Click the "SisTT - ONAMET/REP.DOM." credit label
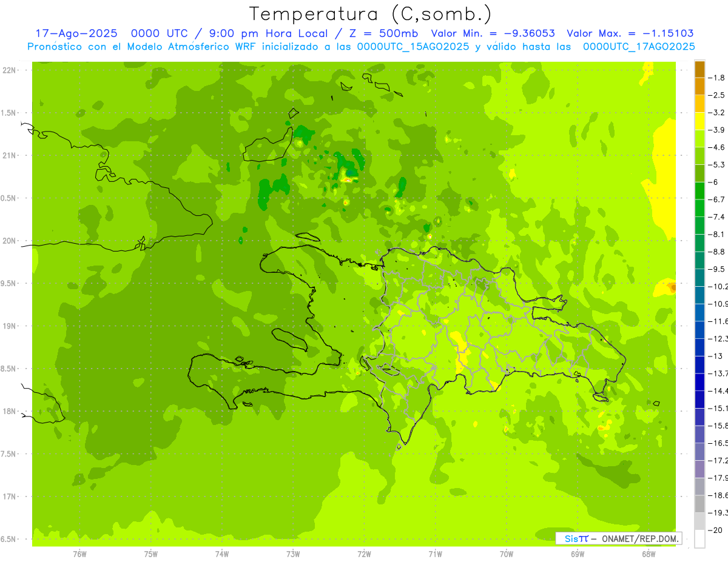Image resolution: width=728 pixels, height=562 pixels. tap(619, 538)
